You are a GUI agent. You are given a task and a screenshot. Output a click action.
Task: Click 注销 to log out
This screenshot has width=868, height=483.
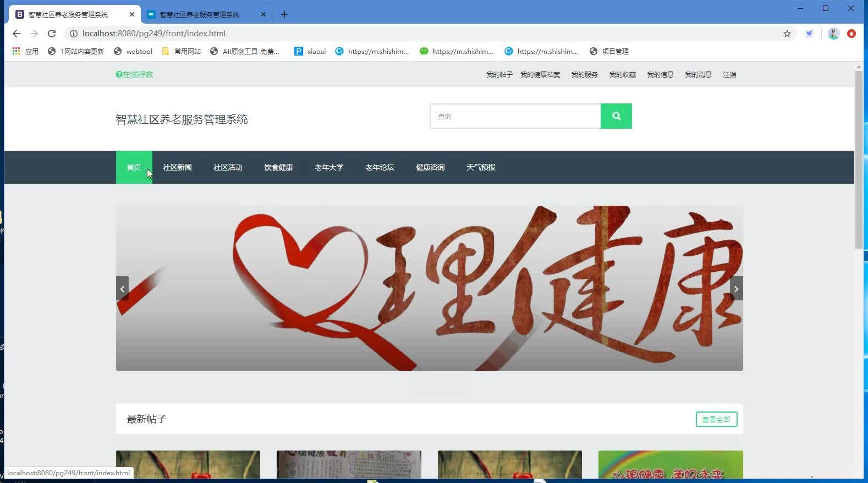click(729, 74)
